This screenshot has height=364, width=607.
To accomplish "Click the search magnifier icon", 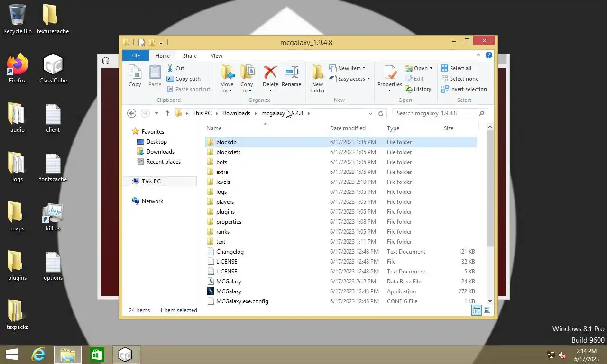I will click(482, 113).
